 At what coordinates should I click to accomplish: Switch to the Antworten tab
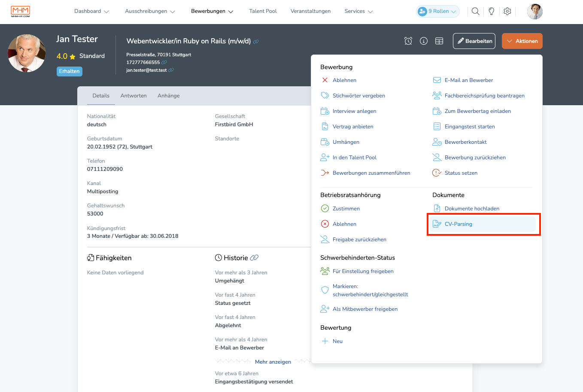pyautogui.click(x=134, y=96)
